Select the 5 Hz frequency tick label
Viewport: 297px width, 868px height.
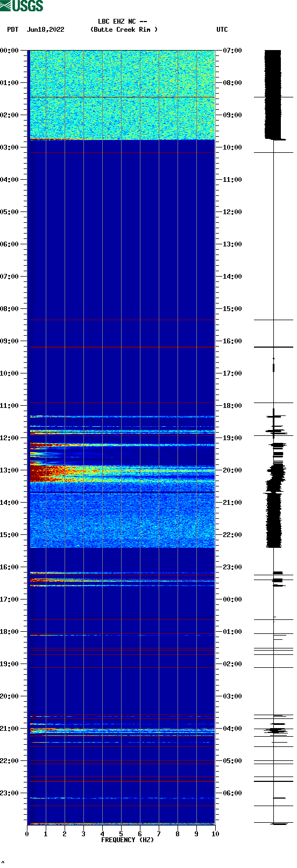pos(121,834)
